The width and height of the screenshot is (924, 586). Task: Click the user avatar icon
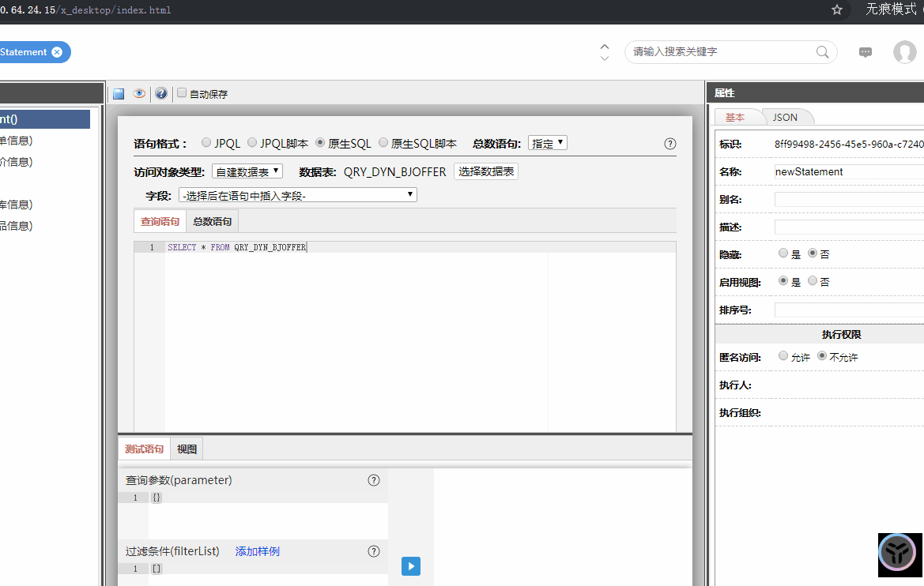click(904, 52)
